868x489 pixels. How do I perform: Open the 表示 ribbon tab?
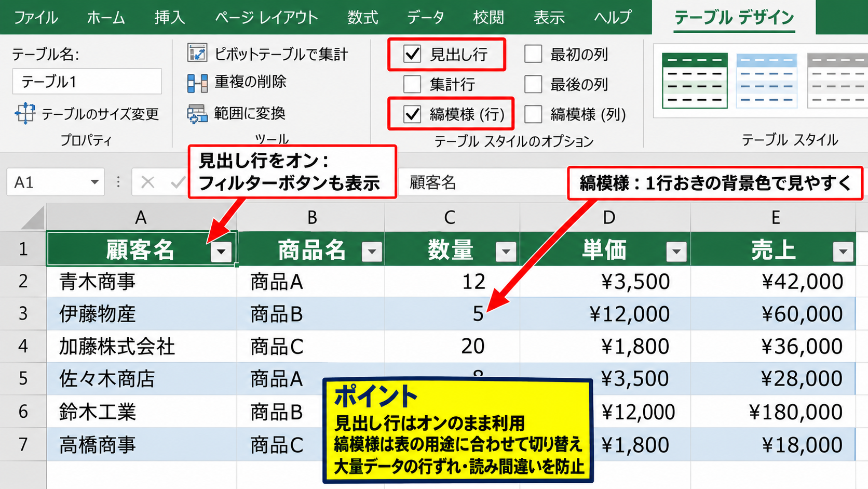tap(549, 18)
